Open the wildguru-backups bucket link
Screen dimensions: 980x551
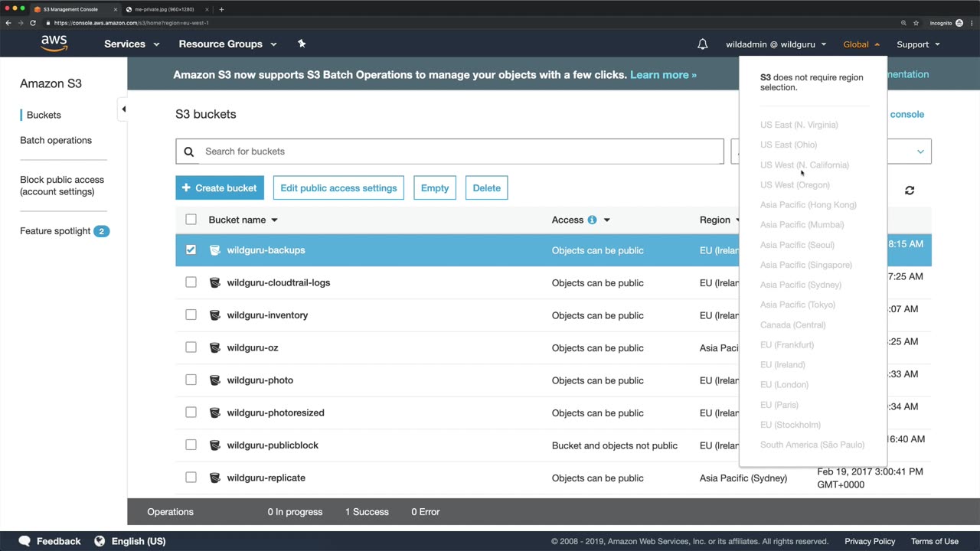point(266,250)
